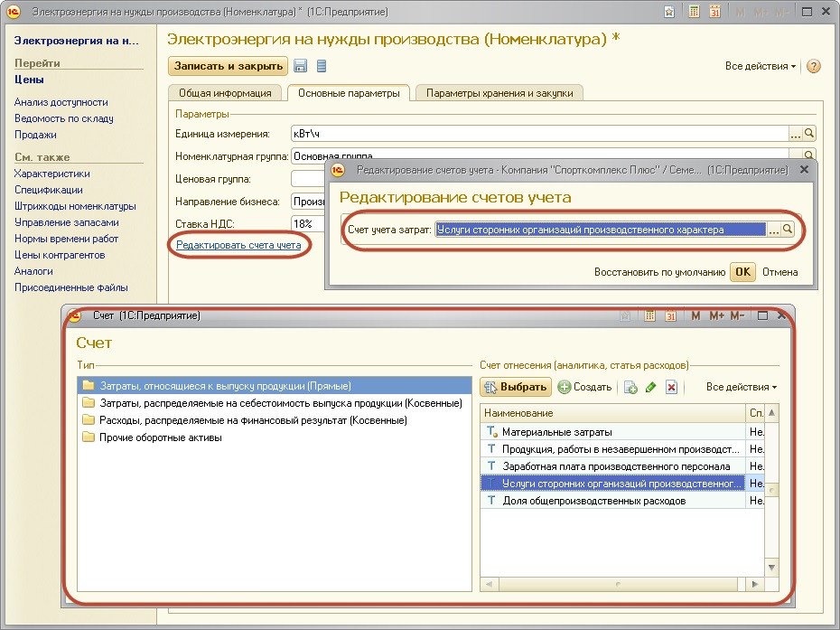Click magnifier icon in Единица измерения field
Image resolution: width=840 pixels, height=630 pixels.
809,134
